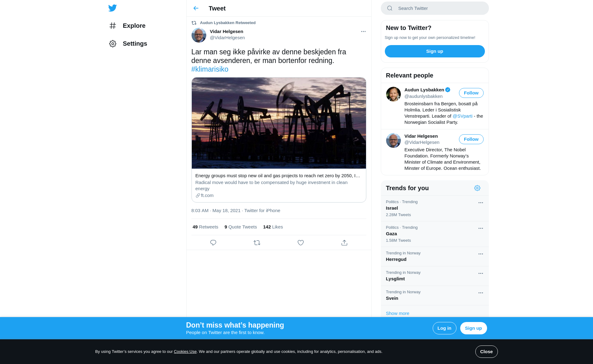Screen dimensions: 593x364
Task: Open the #klimarisiko hashtag
Action: (x=210, y=69)
